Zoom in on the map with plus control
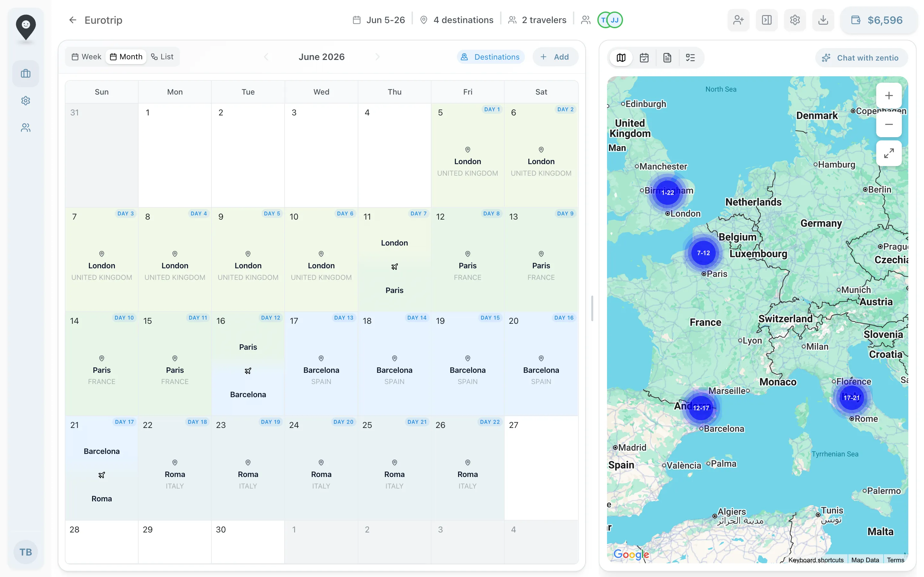Image resolution: width=924 pixels, height=577 pixels. click(888, 96)
